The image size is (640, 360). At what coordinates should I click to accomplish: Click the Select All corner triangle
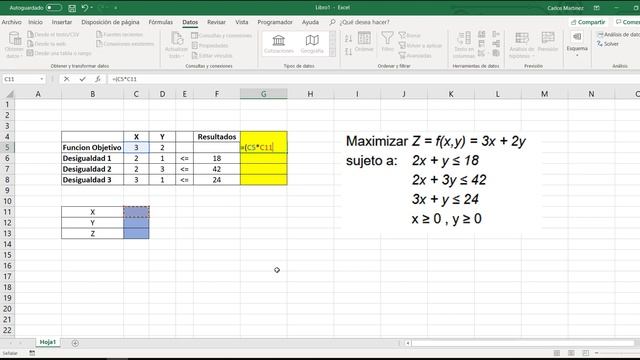pyautogui.click(x=9, y=94)
